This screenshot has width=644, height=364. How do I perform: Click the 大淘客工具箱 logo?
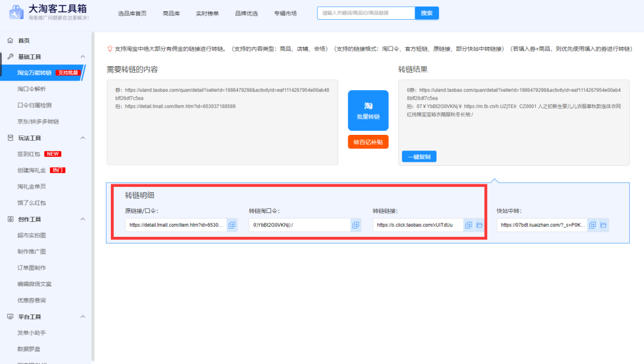click(x=49, y=13)
